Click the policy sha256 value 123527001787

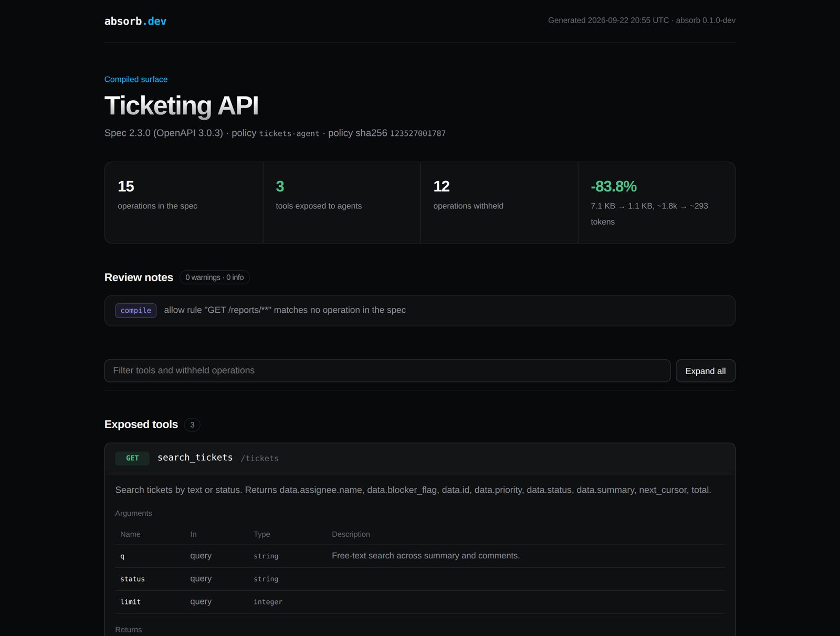[418, 134]
